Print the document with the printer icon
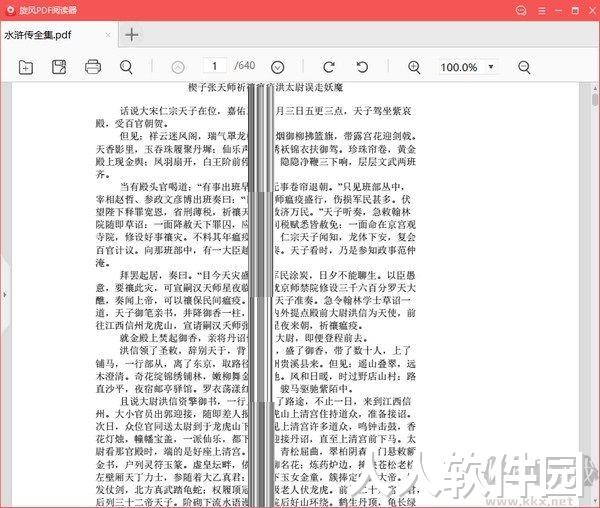 coord(93,67)
